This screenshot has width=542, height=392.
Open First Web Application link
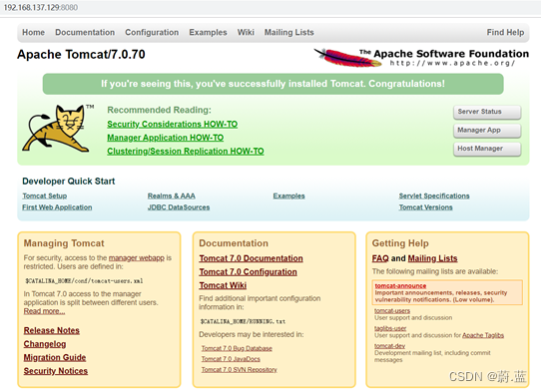click(x=57, y=207)
